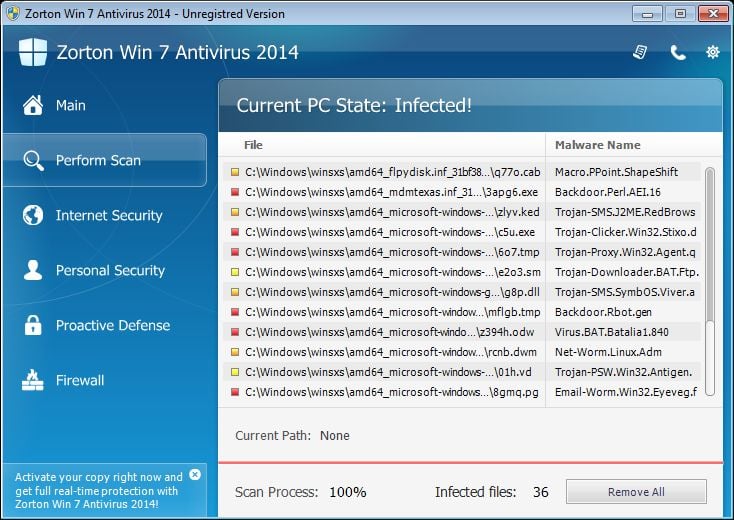Click title bar shield icon
734x520 pixels.
[x=13, y=13]
